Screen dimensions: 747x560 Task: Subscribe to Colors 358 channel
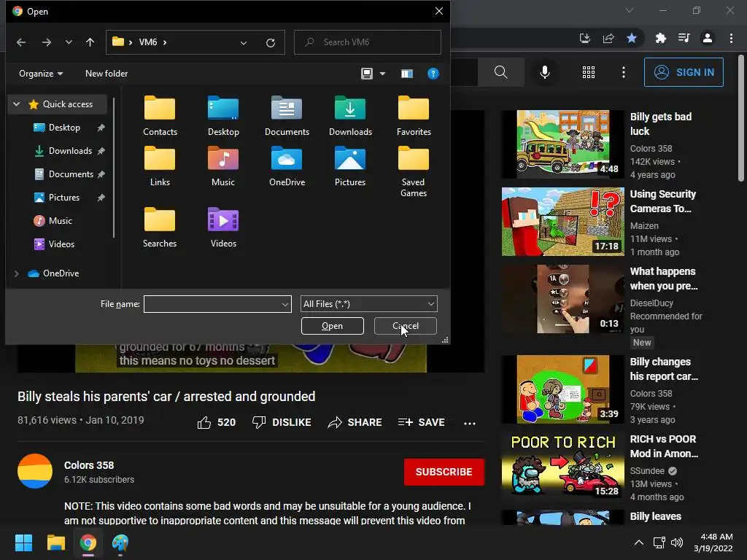tap(444, 472)
